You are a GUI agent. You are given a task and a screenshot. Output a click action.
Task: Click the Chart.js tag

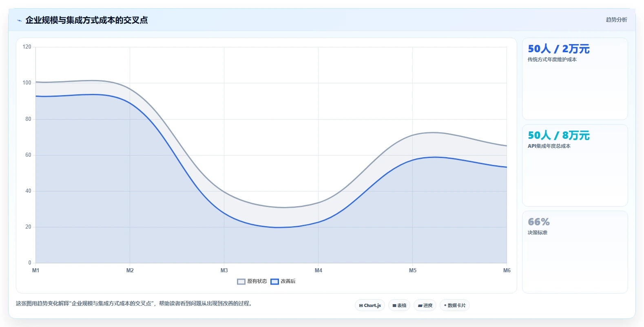pos(370,305)
